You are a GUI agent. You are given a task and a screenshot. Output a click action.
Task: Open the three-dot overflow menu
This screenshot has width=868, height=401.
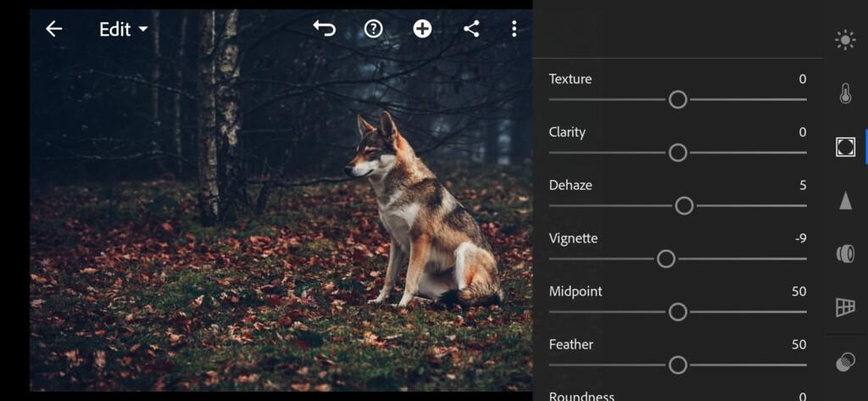tap(515, 29)
